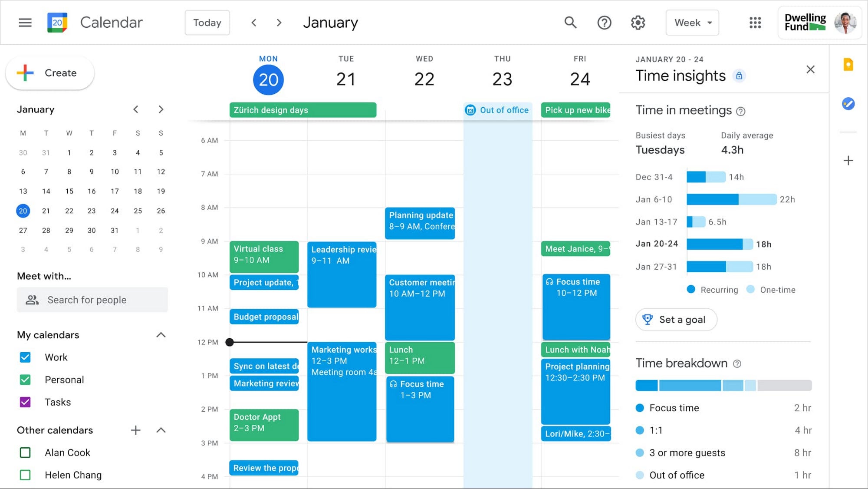The height and width of the screenshot is (489, 868).
Task: Toggle the Work calendar checkbox
Action: click(27, 357)
